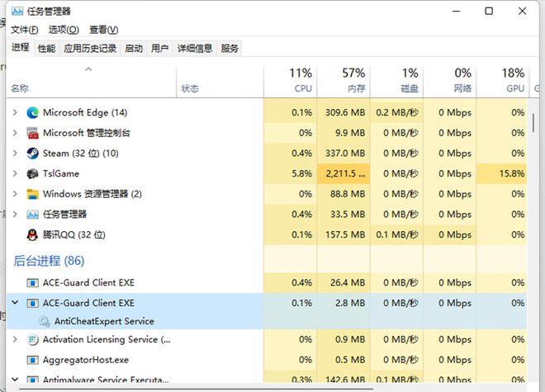Click the 任务管理器 process row icon
This screenshot has height=392, width=545.
pos(33,215)
